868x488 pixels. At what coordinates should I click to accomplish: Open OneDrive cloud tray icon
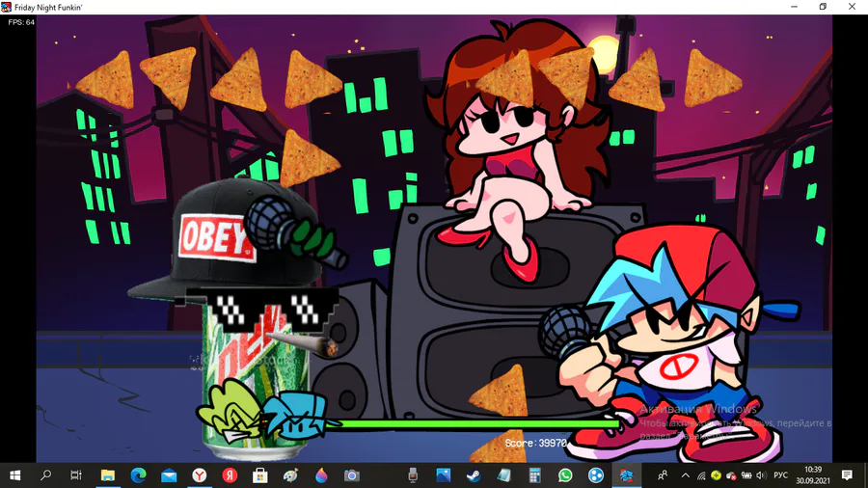click(731, 475)
